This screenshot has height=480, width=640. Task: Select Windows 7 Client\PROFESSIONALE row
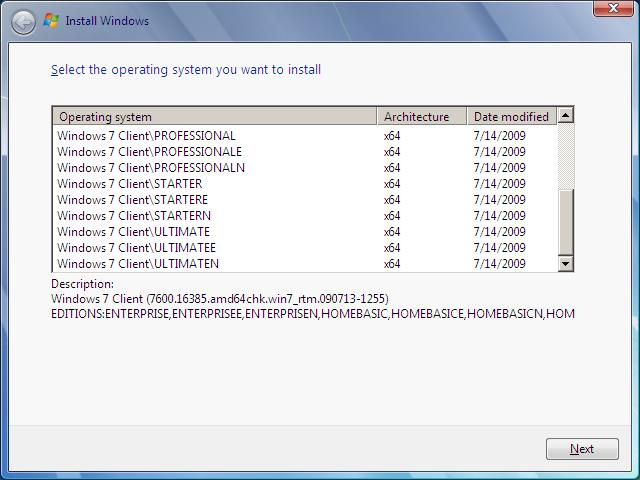coord(304,151)
